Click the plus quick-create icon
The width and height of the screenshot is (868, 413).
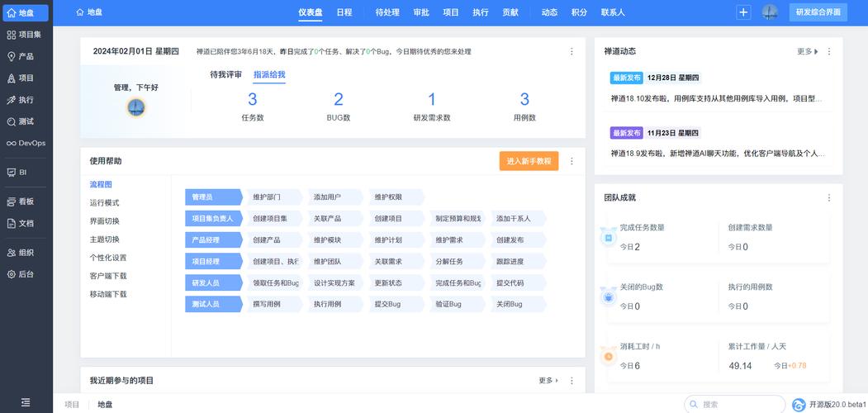tap(743, 12)
